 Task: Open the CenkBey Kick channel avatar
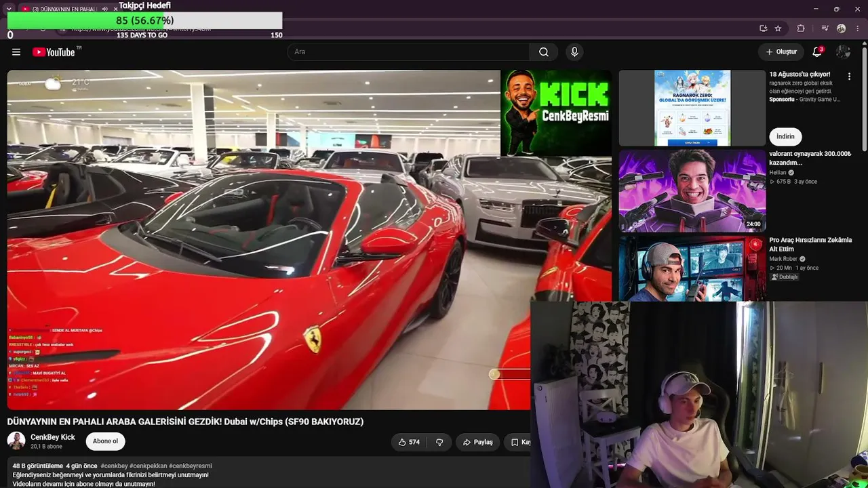(x=16, y=441)
